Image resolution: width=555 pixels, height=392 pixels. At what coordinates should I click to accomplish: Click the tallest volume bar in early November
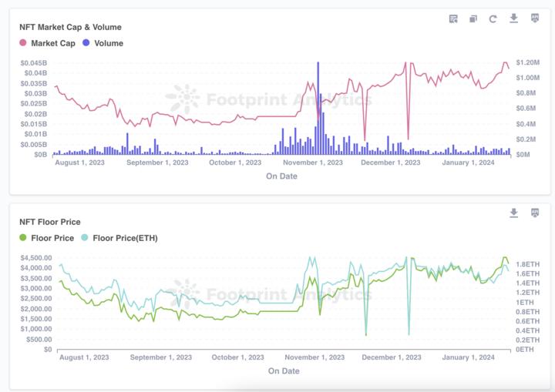(318, 108)
